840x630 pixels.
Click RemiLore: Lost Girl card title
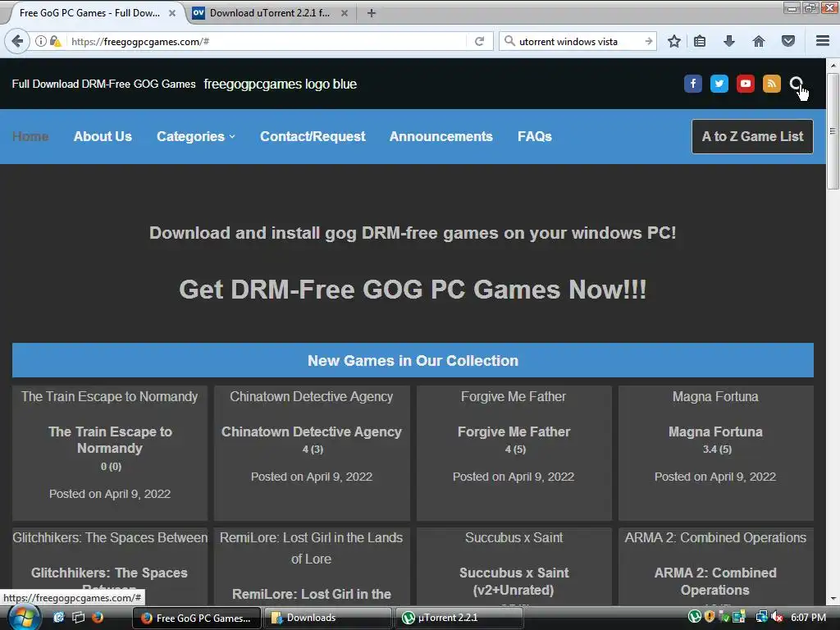(311, 548)
